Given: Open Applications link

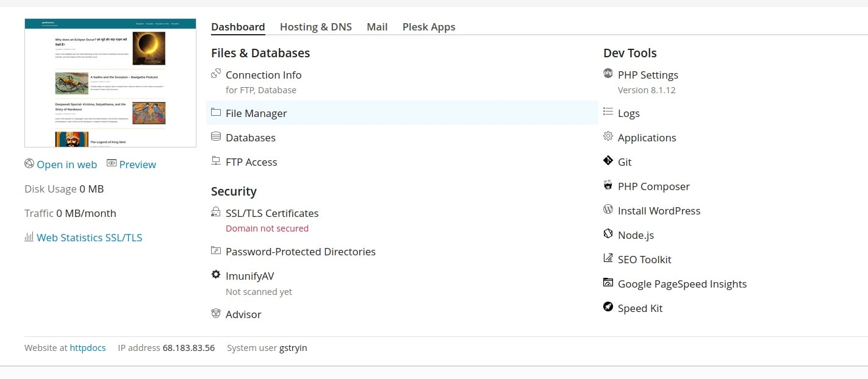Looking at the screenshot, I should click(647, 138).
